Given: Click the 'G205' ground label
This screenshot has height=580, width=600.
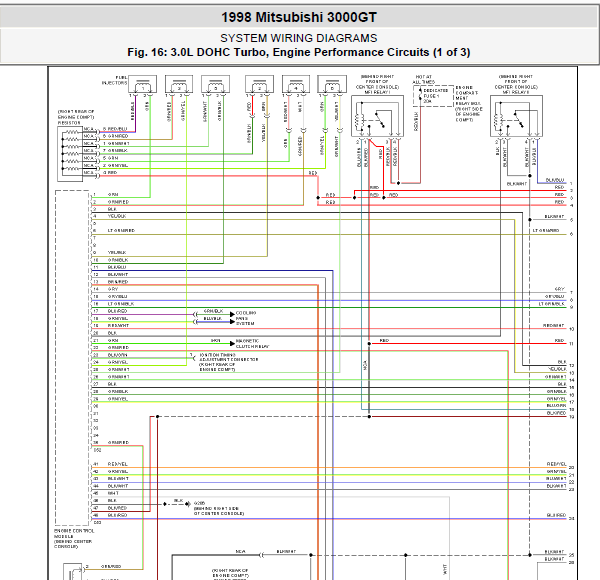Looking at the screenshot, I should pyautogui.click(x=199, y=503).
